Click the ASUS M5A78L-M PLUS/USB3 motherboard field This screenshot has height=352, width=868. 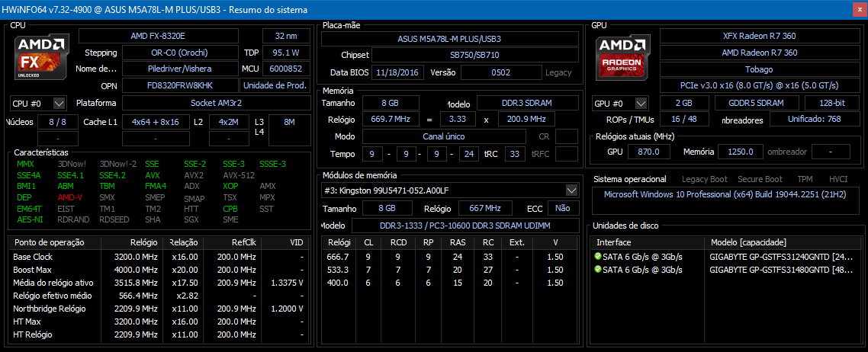point(449,39)
